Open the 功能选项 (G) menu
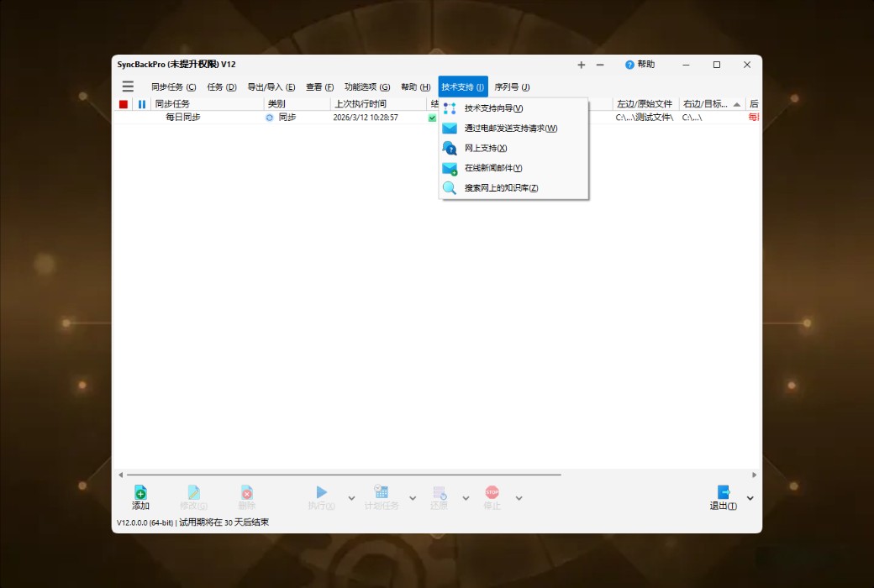 (367, 87)
